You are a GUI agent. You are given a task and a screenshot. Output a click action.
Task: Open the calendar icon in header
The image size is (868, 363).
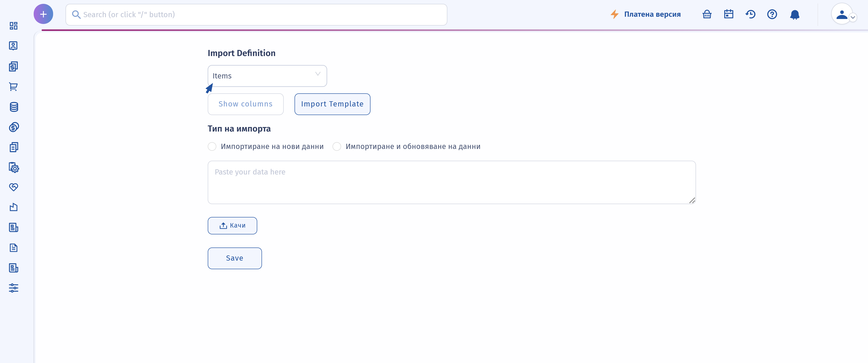click(729, 14)
